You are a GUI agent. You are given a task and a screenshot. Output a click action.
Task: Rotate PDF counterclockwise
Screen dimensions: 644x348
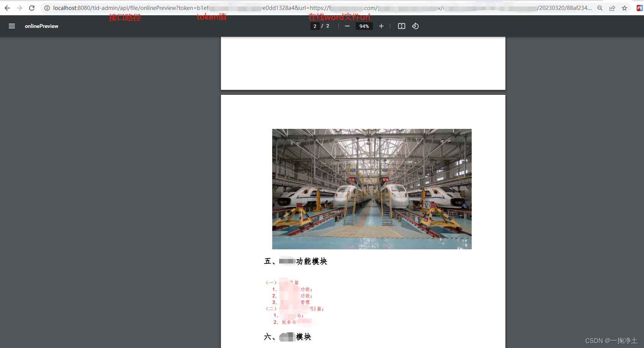415,26
